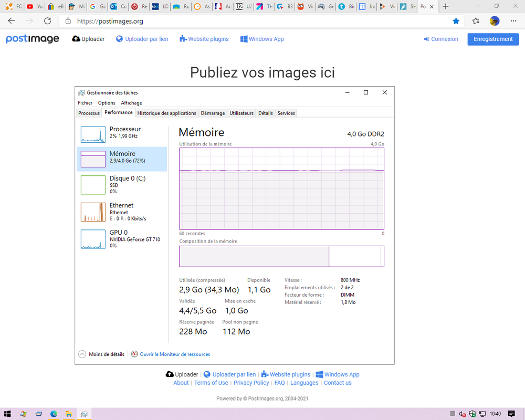This screenshot has width=525, height=420.
Task: Open the Languages footer link
Action: 304,383
